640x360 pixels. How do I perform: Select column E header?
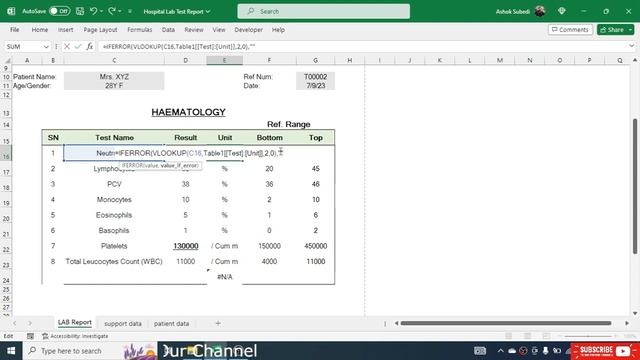click(224, 60)
